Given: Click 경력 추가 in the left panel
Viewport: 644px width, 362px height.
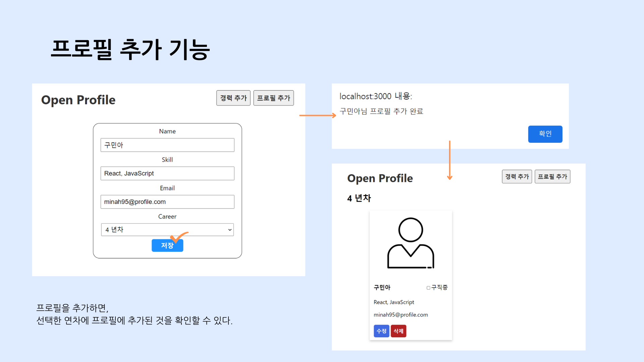Looking at the screenshot, I should click(233, 98).
